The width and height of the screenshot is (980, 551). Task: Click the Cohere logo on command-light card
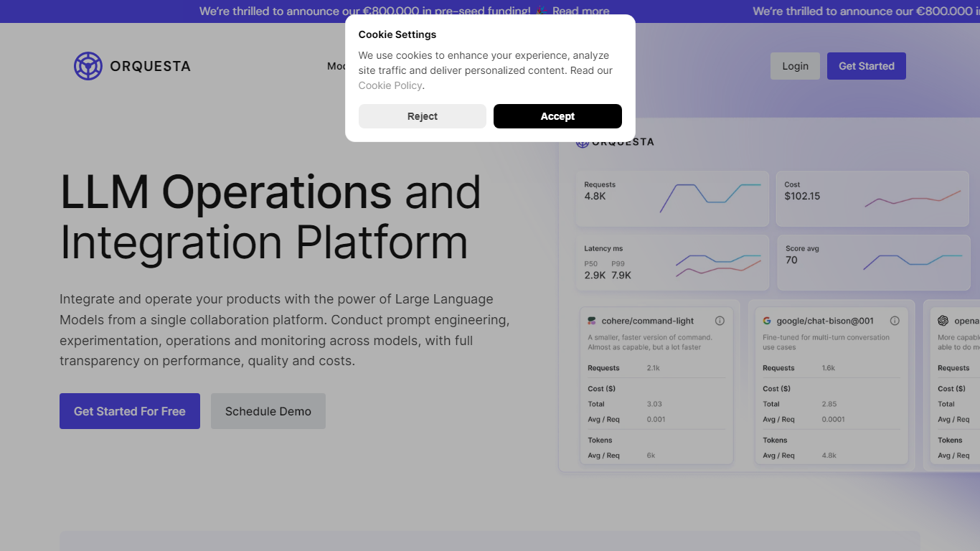[592, 321]
